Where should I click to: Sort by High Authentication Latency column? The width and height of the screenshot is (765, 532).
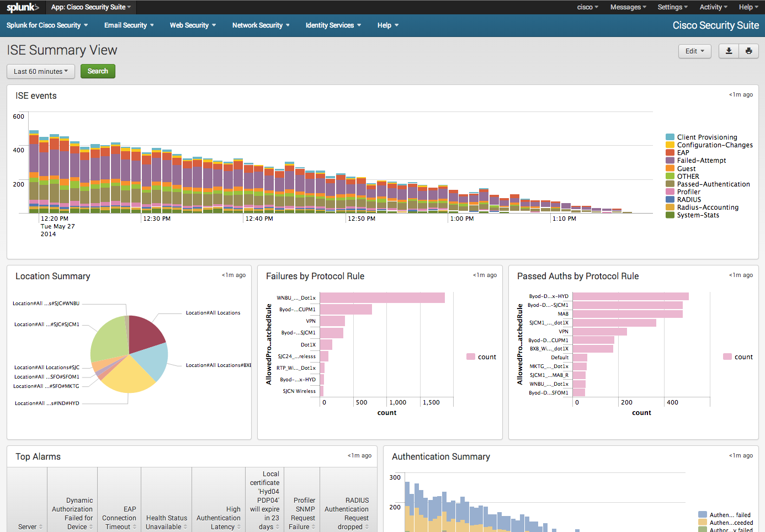pyautogui.click(x=219, y=518)
